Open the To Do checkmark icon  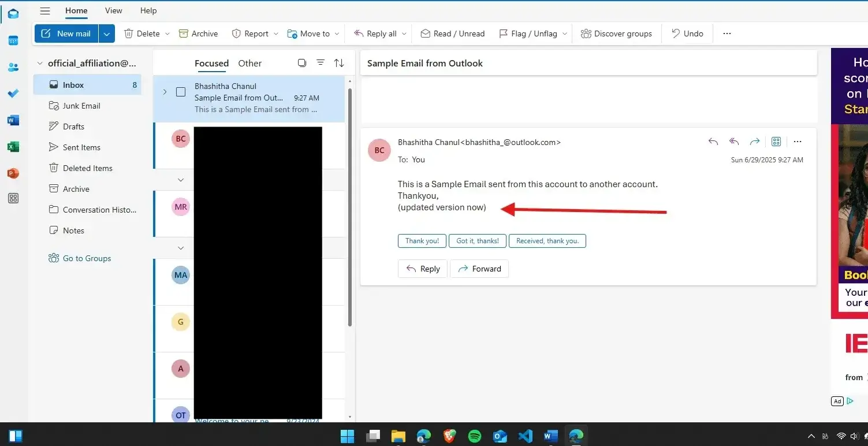(13, 94)
